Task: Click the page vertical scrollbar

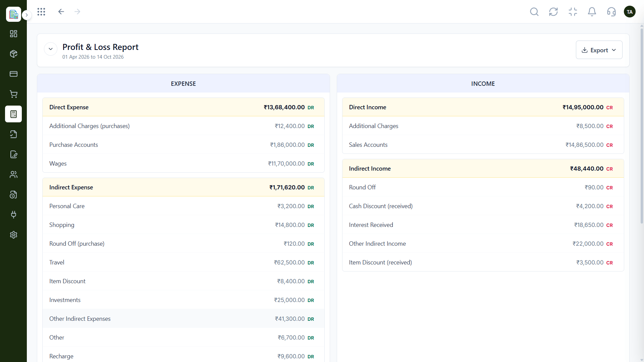Action: [x=642, y=126]
